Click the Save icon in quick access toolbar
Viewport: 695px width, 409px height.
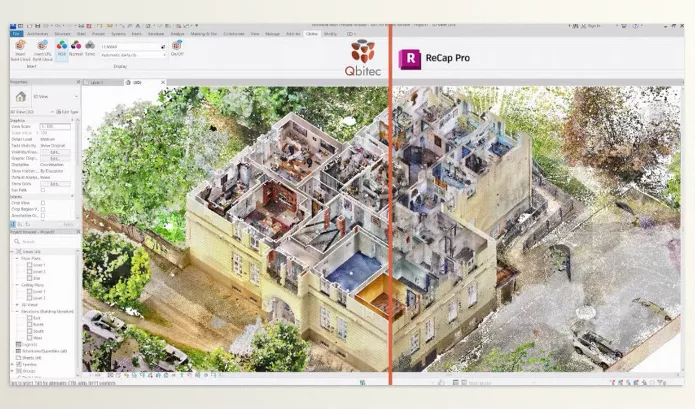click(x=37, y=26)
